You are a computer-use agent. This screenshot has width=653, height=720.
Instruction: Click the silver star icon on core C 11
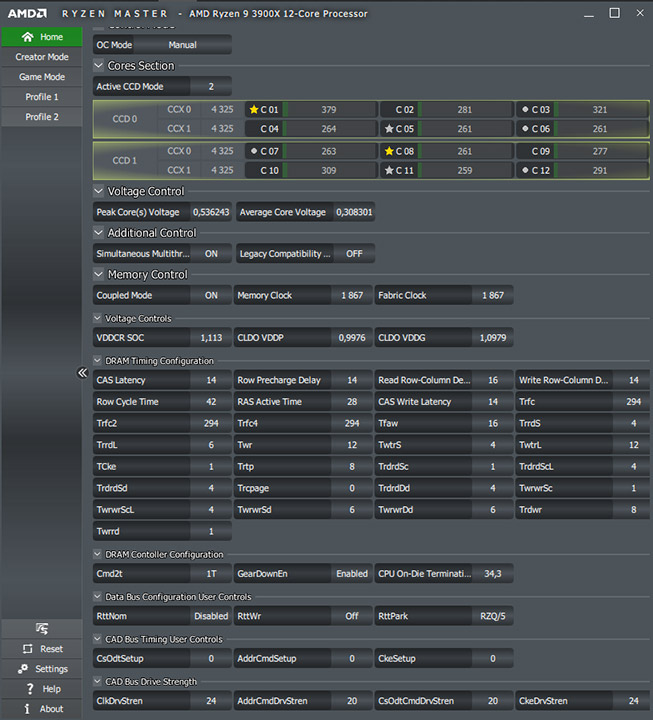pos(389,170)
